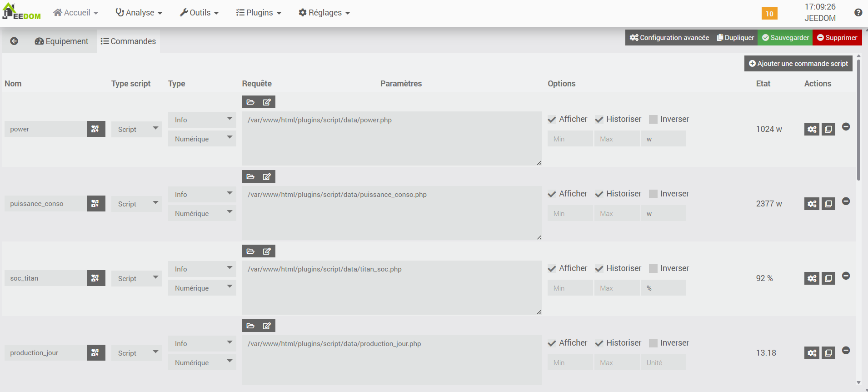Click edit script icon for puissance_conso
Screen dimensions: 868x392
point(267,177)
